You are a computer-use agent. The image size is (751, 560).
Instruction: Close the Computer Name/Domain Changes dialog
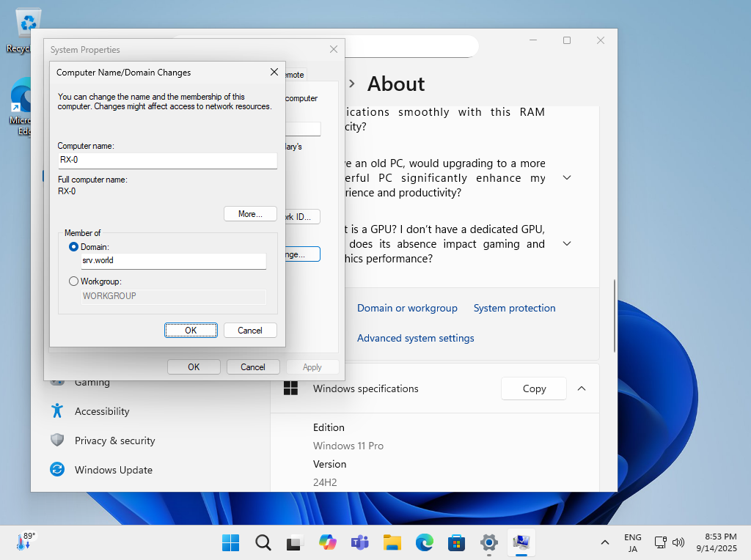[274, 72]
